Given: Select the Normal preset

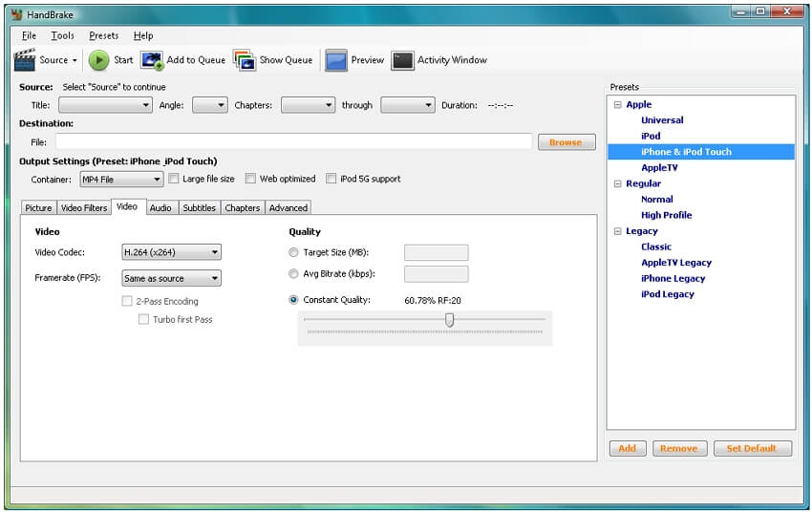Looking at the screenshot, I should [x=657, y=200].
